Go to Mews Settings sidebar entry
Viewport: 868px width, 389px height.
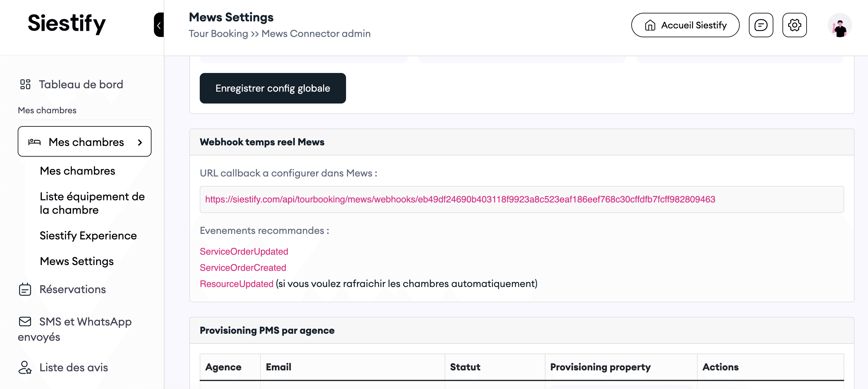77,261
